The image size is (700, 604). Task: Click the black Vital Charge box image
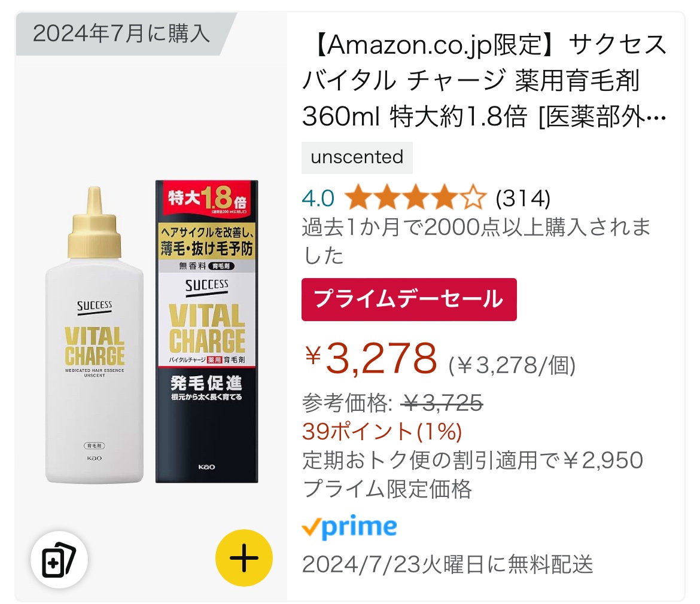tap(206, 331)
